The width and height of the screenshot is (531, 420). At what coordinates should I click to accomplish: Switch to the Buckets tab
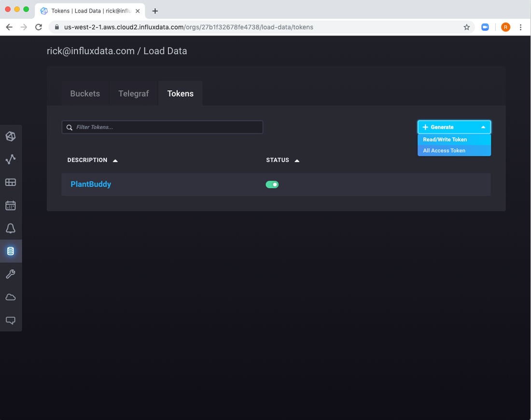(x=85, y=94)
